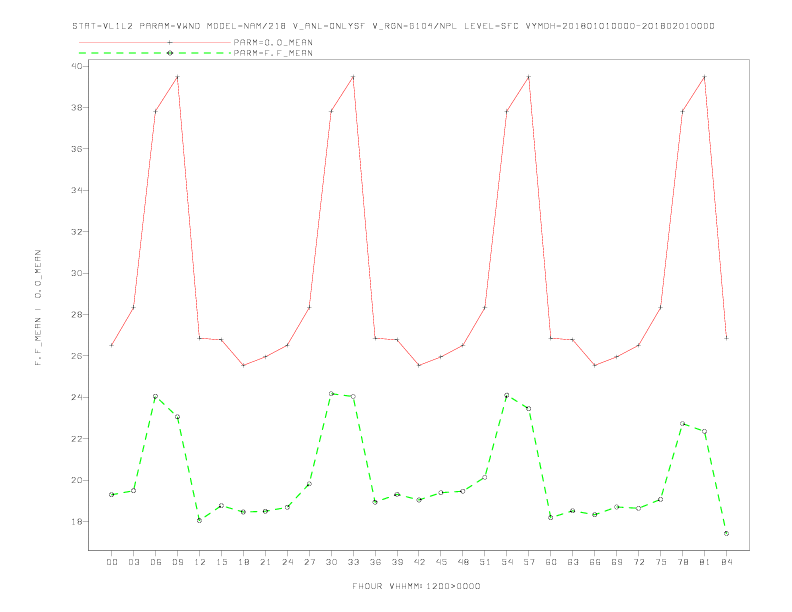Click the green dashed line sample in legend
This screenshot has height=612, width=792.
click(155, 53)
